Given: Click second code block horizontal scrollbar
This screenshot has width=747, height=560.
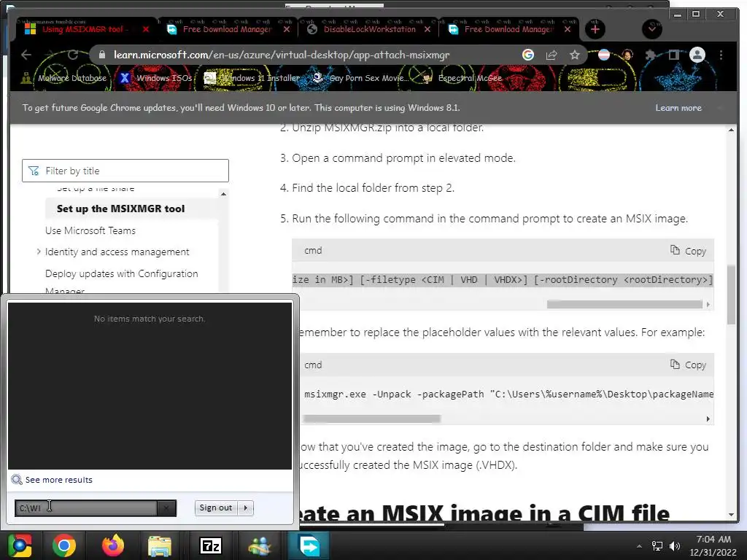Looking at the screenshot, I should point(371,419).
